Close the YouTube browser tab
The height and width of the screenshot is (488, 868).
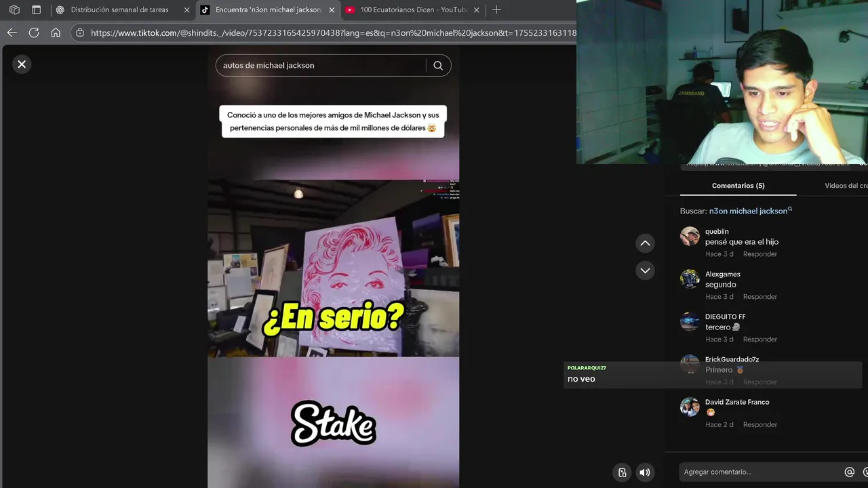476,10
